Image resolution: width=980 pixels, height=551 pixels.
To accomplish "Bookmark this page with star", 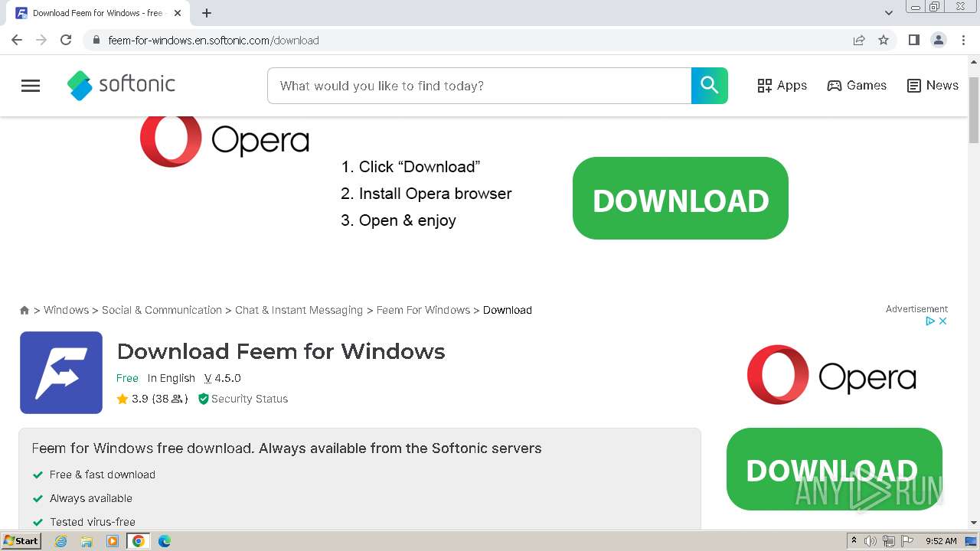I will [884, 40].
